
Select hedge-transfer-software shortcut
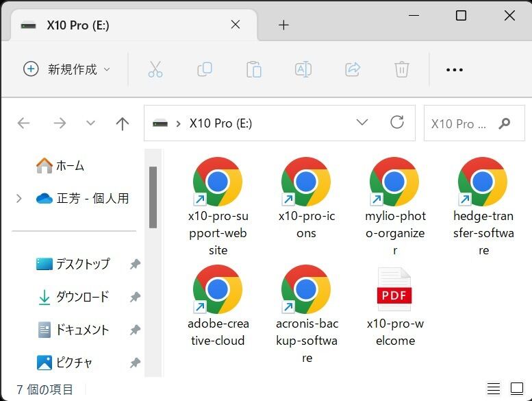click(x=483, y=206)
